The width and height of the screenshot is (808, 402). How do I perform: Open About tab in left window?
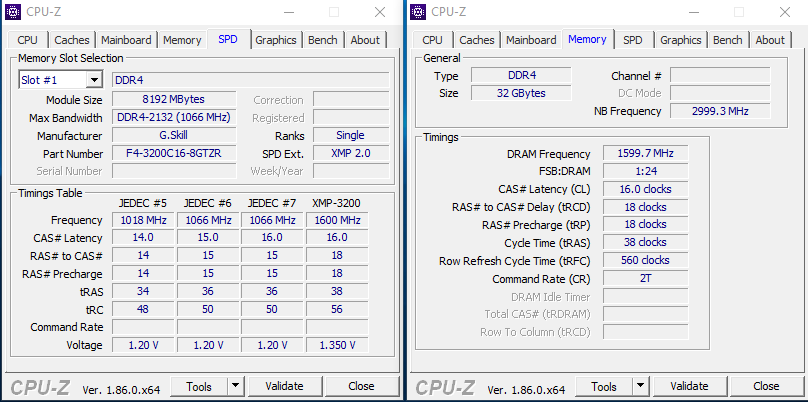click(365, 40)
